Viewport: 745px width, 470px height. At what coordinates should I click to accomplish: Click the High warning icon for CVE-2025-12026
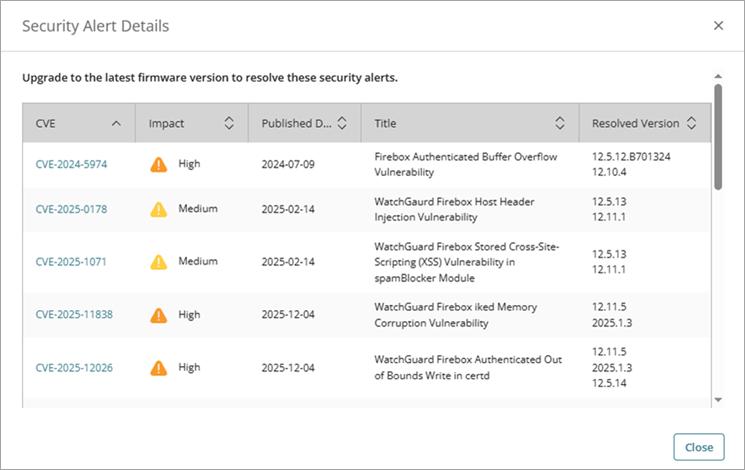tap(159, 368)
